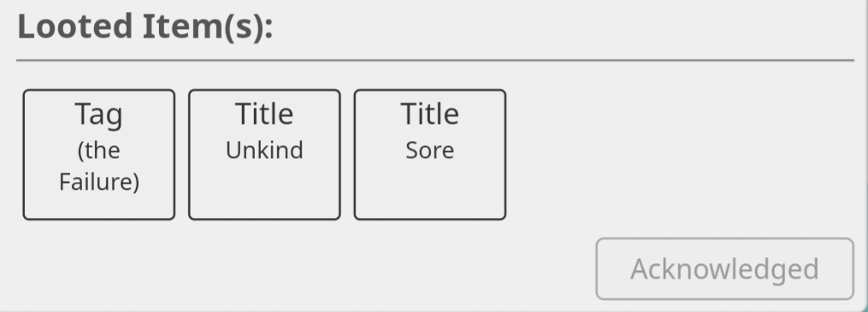This screenshot has width=868, height=312.
Task: Click "Title" label above Unkind
Action: point(264,114)
